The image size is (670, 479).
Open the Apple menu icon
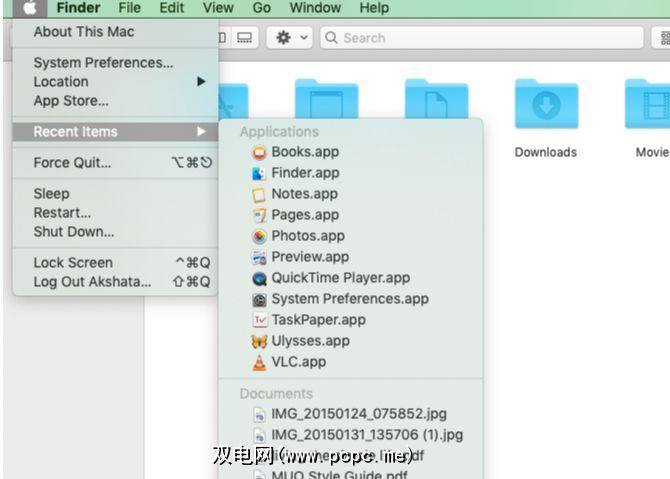click(x=29, y=8)
